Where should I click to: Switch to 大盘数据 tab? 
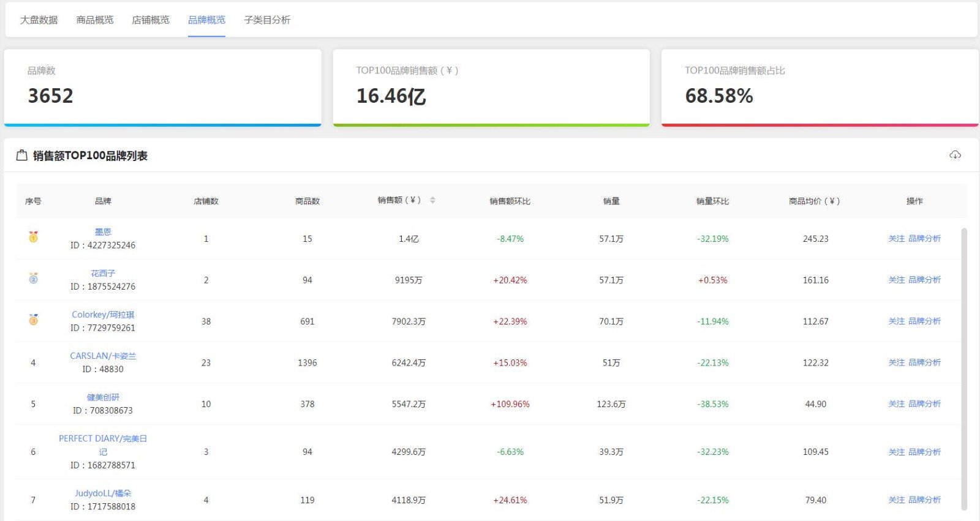point(39,20)
